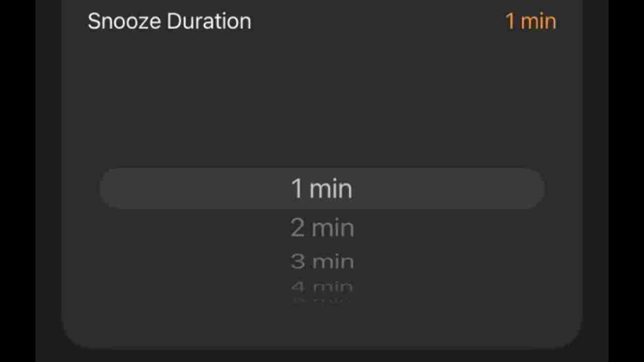This screenshot has height=362, width=644.
Task: Tap the third entry in the minutes wheel
Action: [x=322, y=261]
